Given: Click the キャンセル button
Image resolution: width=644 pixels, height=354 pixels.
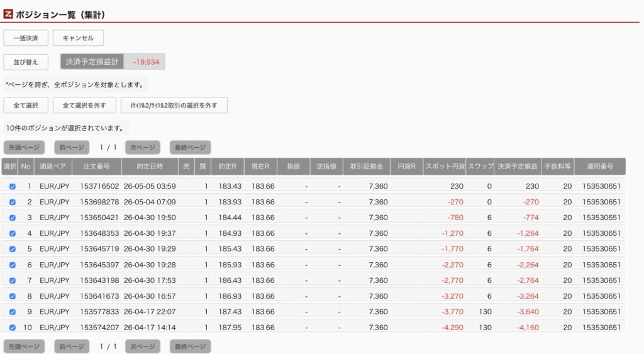Looking at the screenshot, I should (x=78, y=38).
